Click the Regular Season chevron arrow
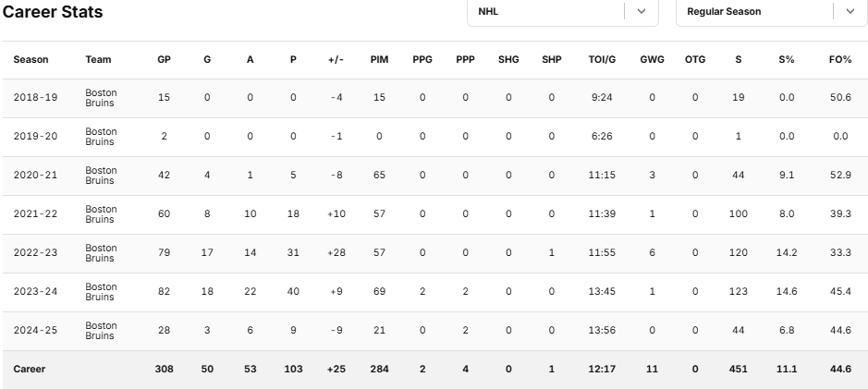Image resolution: width=868 pixels, height=389 pixels. 850,12
